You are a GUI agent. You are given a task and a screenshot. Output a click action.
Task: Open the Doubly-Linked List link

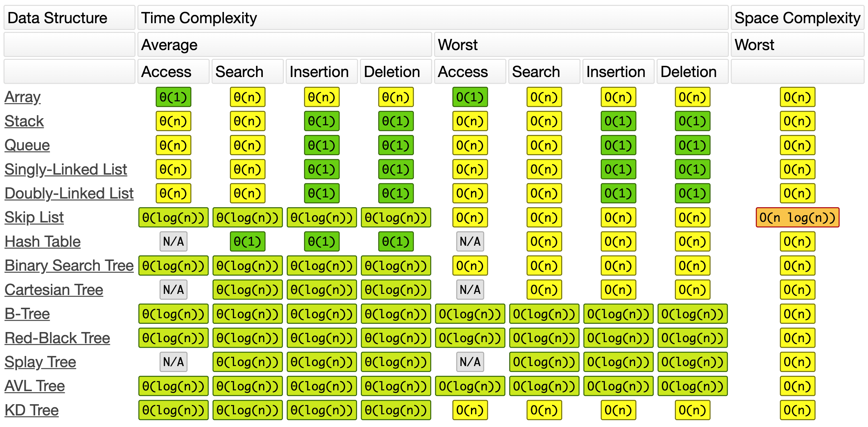69,193
